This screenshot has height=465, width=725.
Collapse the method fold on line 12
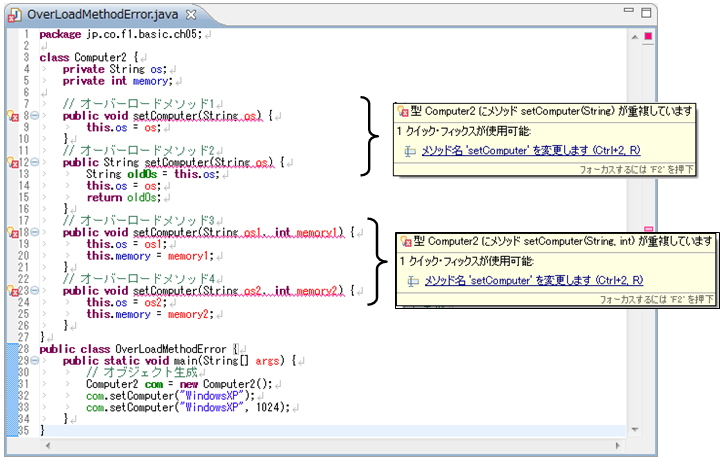pos(34,162)
